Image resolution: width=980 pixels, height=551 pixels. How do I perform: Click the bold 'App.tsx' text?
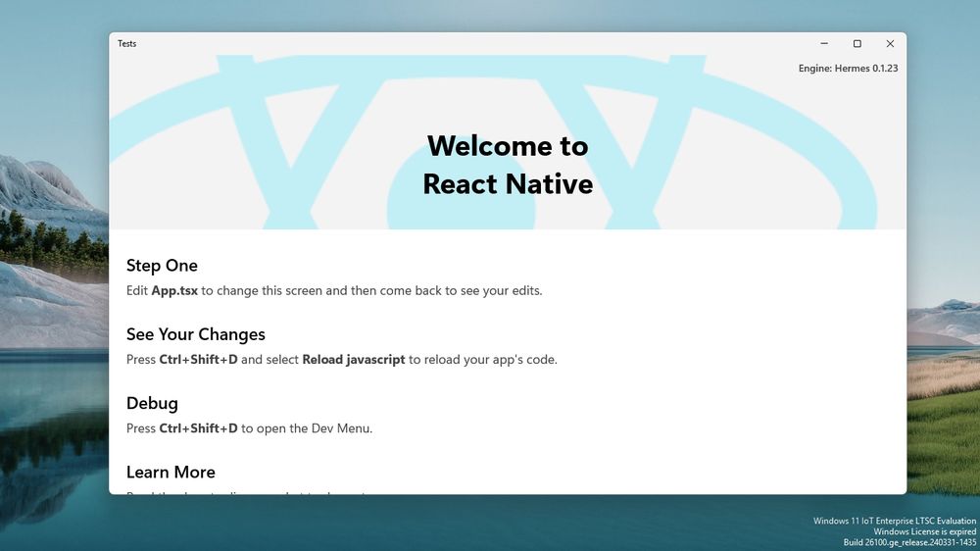174,291
